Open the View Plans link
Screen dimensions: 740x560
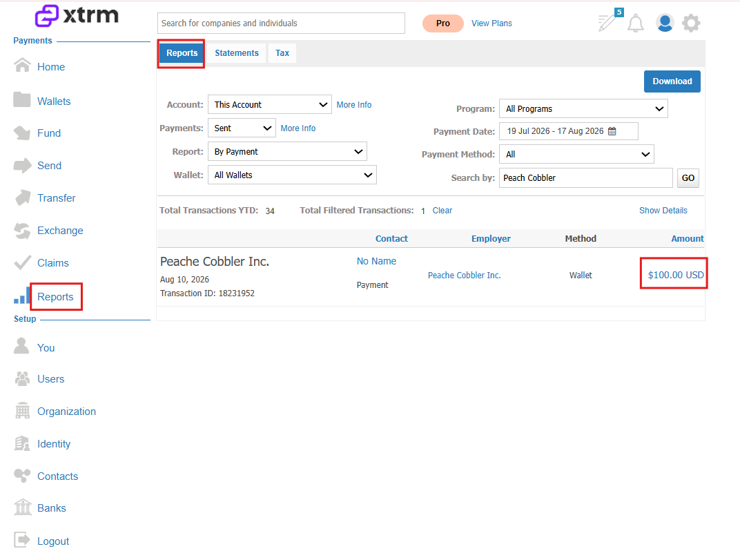pos(491,23)
